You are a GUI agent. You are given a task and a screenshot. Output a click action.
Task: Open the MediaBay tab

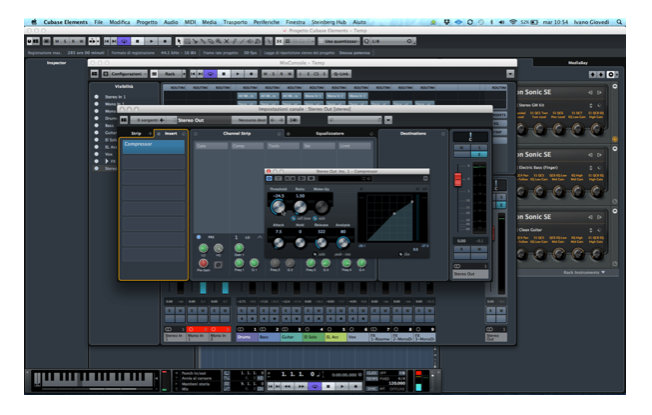(x=578, y=63)
